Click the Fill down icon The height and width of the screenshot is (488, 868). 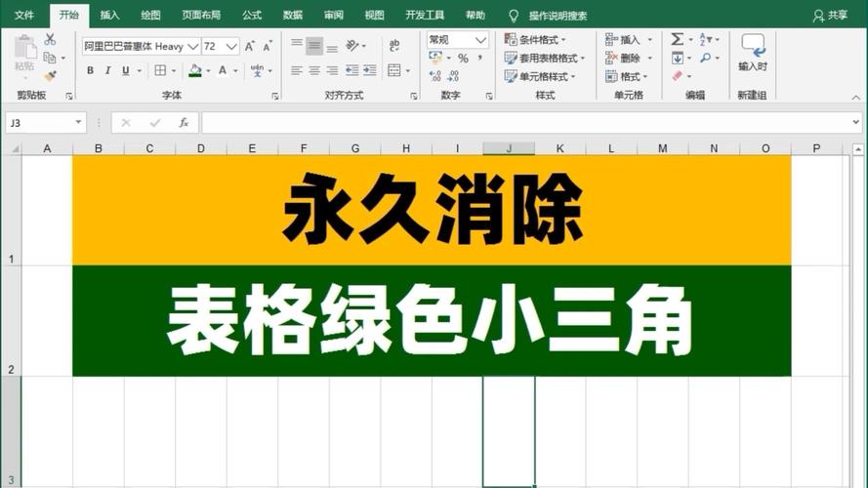point(678,58)
